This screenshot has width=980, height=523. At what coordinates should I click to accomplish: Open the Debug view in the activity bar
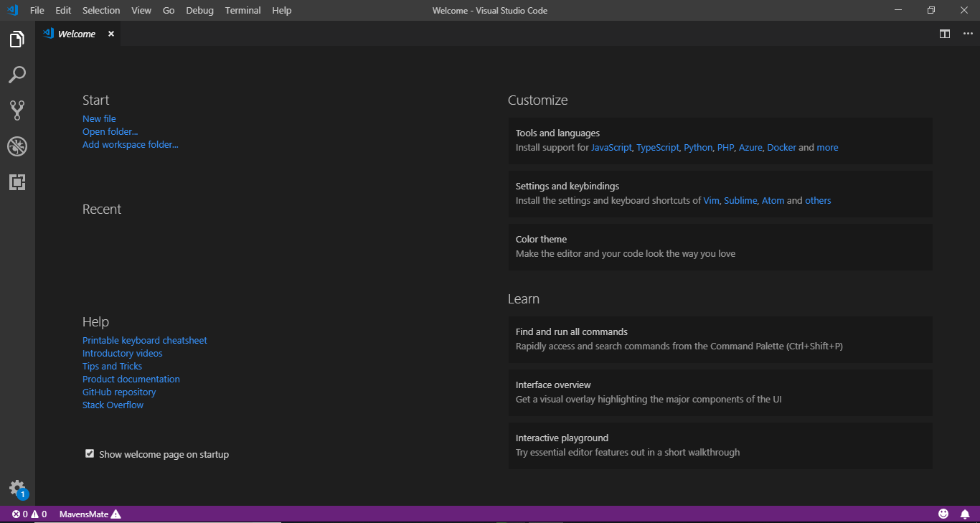(17, 146)
